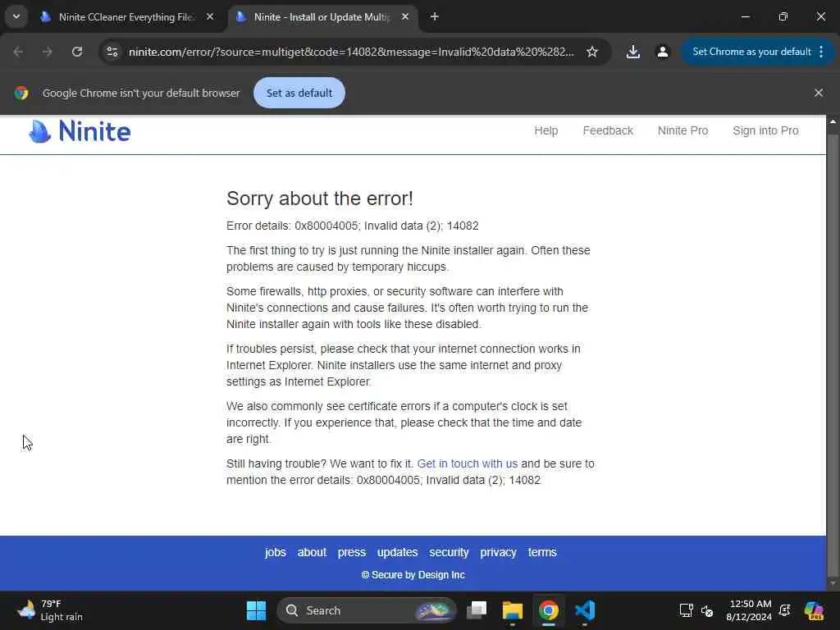This screenshot has width=840, height=630.
Task: Switch to Ninite CCleaner Everything tab
Action: [128, 17]
